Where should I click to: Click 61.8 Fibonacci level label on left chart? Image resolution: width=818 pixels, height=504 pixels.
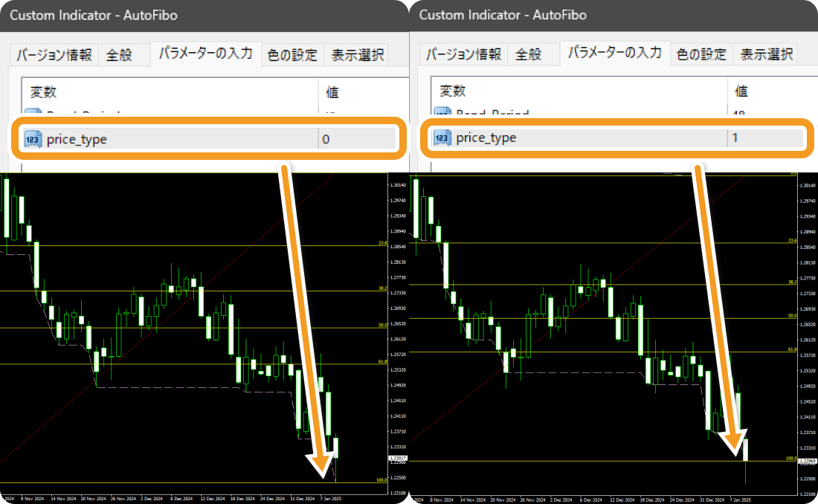(382, 361)
